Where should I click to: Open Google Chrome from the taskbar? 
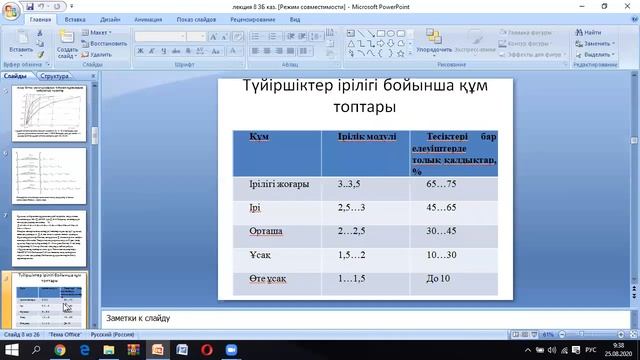click(x=60, y=350)
